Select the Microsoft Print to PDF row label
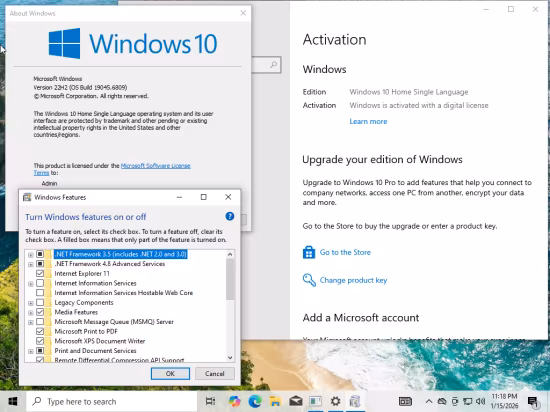550x412 pixels. [86, 331]
